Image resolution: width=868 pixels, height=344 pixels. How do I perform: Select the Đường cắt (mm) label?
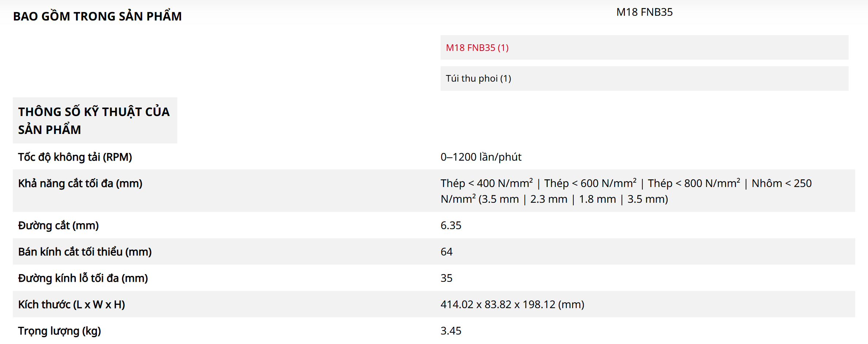point(59,225)
